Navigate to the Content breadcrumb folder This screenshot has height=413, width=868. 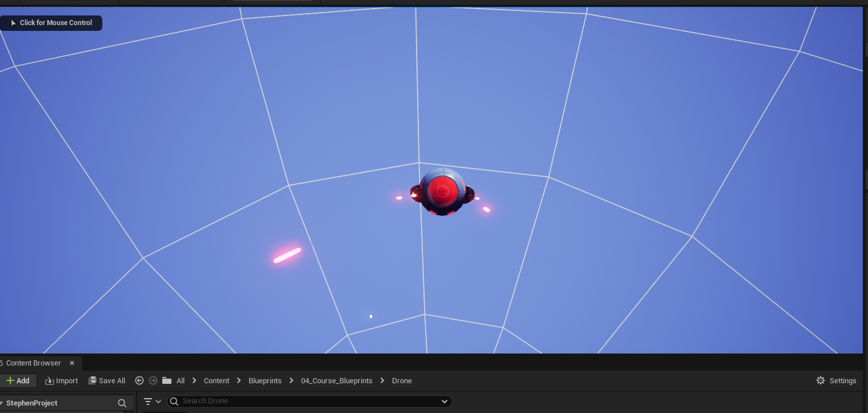tap(217, 381)
